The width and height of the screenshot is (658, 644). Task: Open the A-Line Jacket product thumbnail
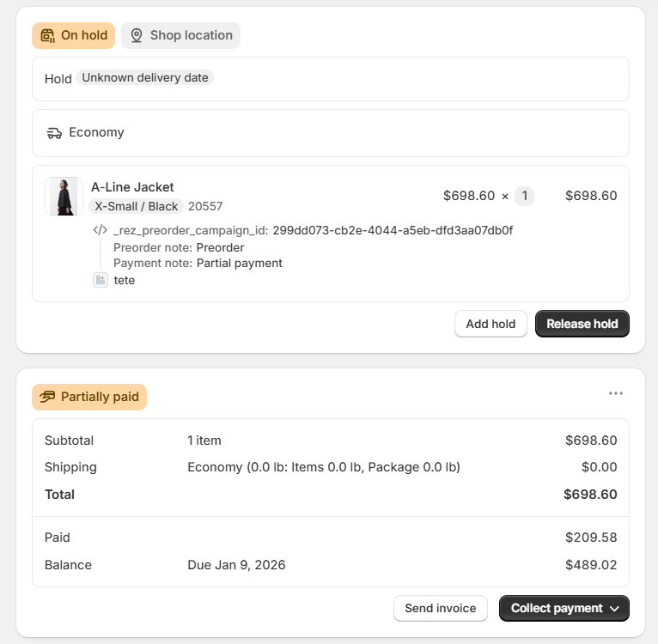point(64,197)
